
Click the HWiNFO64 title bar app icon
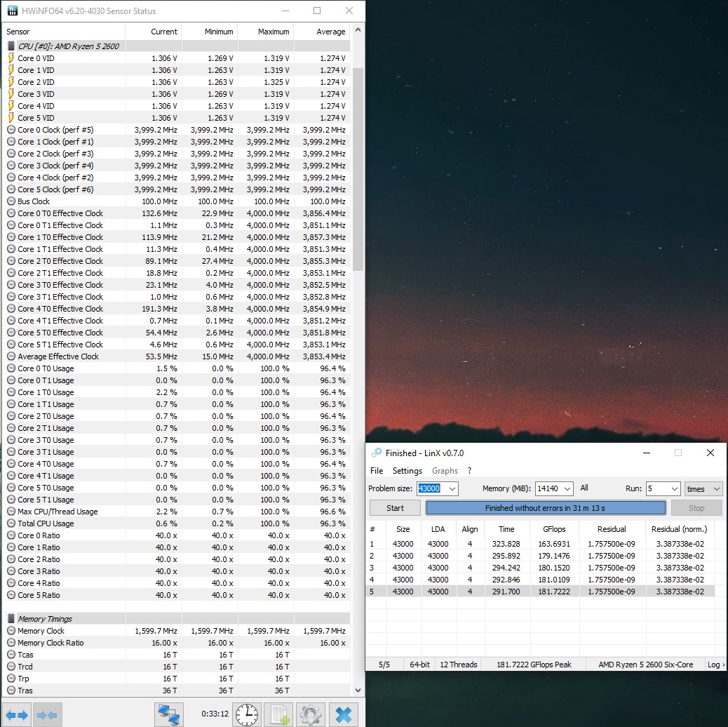(x=13, y=11)
